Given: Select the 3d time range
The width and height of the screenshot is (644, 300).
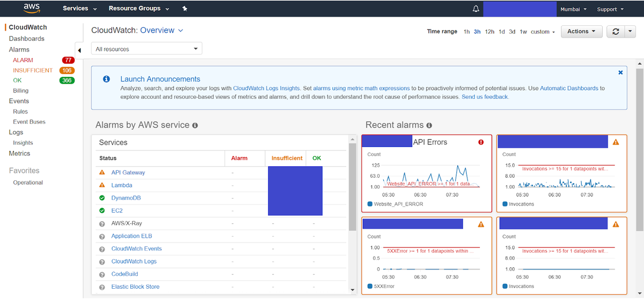Looking at the screenshot, I should 512,32.
